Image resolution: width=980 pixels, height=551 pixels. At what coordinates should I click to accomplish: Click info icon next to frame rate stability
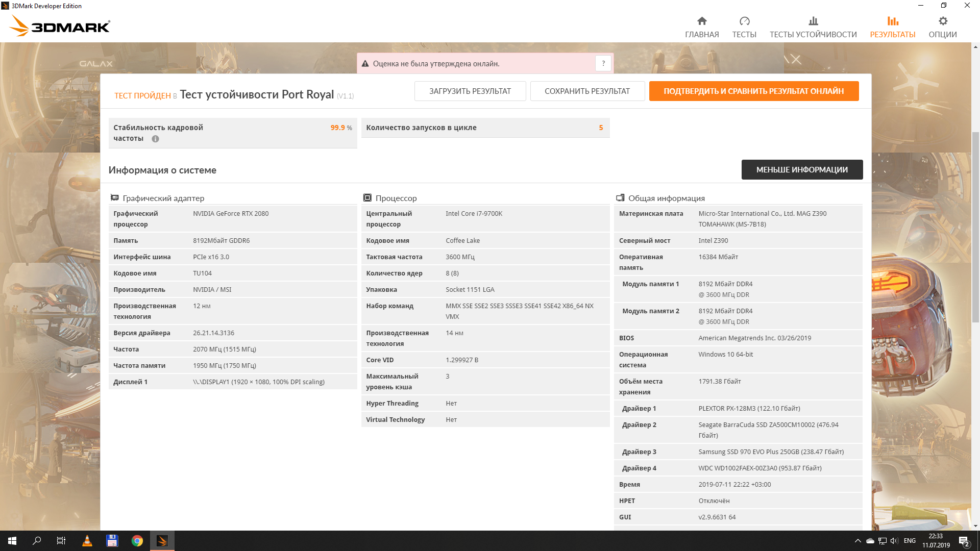pyautogui.click(x=155, y=139)
